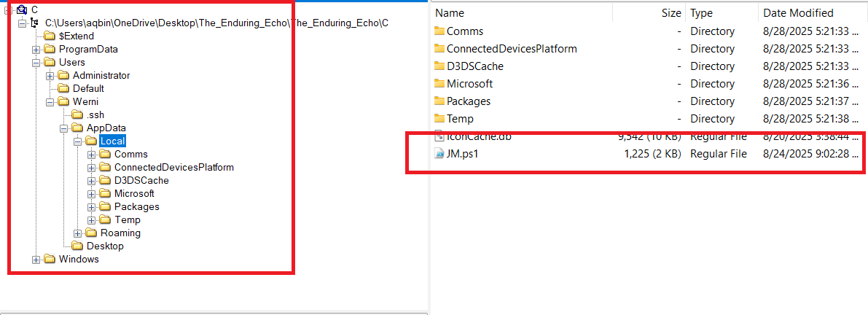Collapse the AppData tree node
This screenshot has height=315, width=868.
(63, 128)
